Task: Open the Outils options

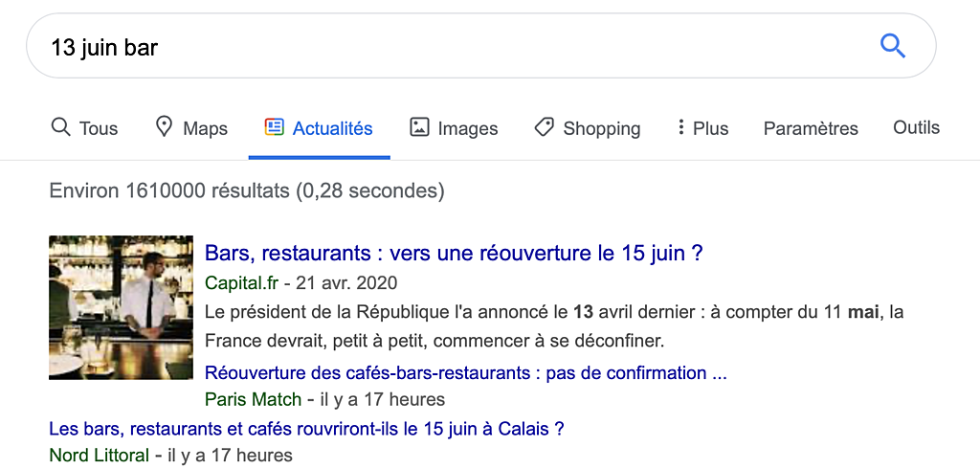Action: click(x=916, y=127)
